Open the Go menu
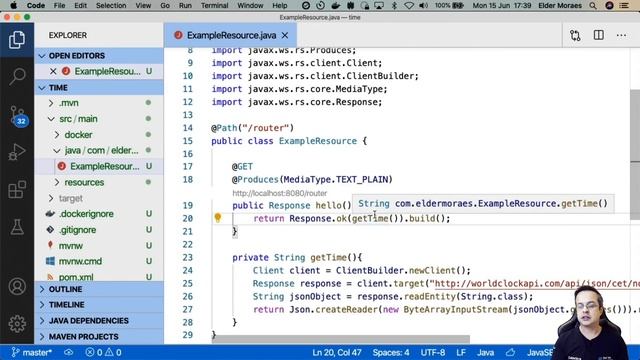This screenshot has height=360, width=640. [165, 6]
